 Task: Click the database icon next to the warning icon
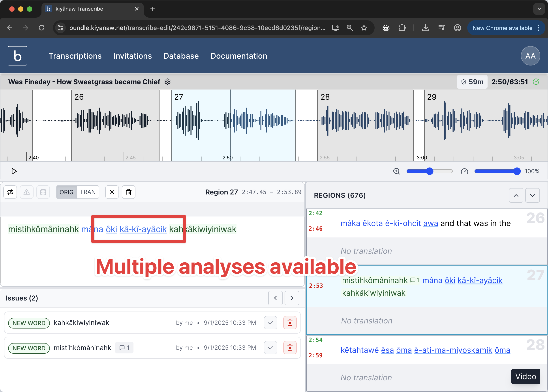[43, 192]
